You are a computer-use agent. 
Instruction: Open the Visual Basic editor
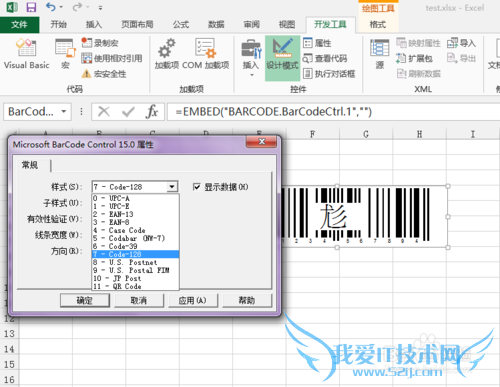pyautogui.click(x=26, y=54)
